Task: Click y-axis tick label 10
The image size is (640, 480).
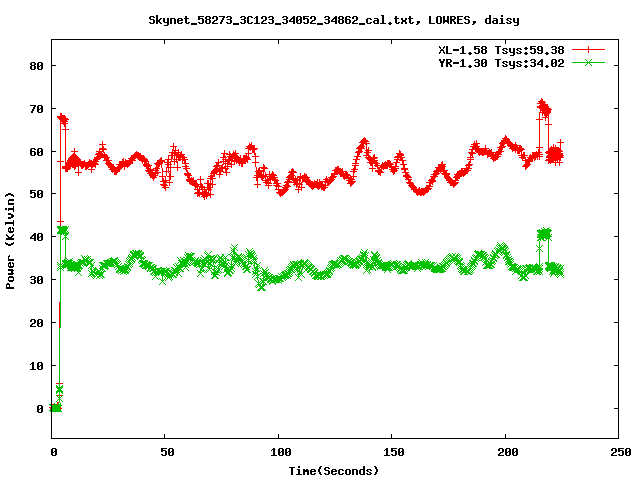Action: tap(36, 366)
